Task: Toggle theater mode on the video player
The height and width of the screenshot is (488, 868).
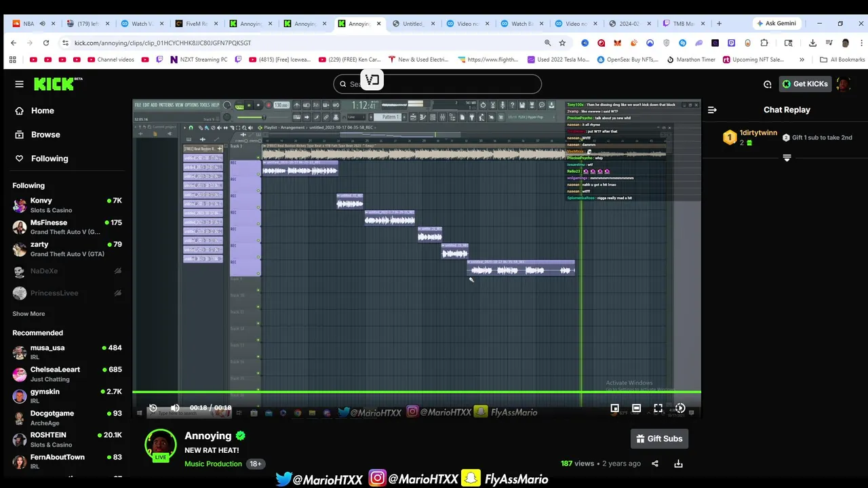Action: point(636,408)
